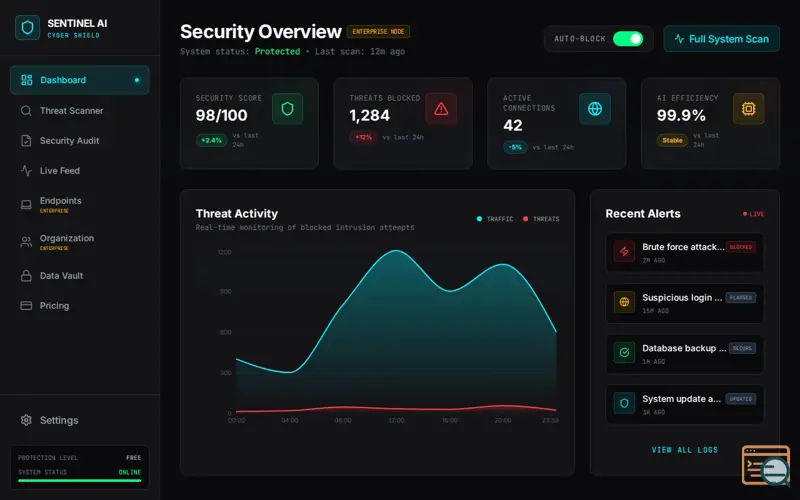Toggle the Auto-Block switch off

click(628, 39)
